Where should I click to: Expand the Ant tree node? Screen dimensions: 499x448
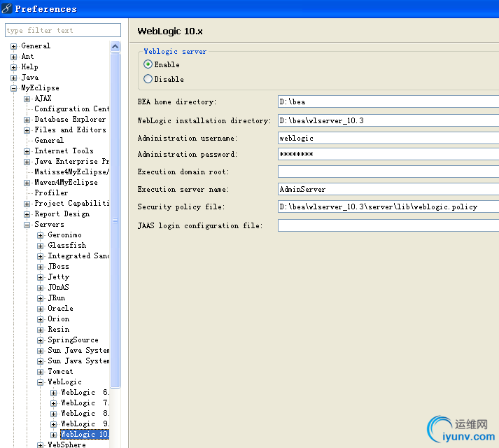point(13,57)
